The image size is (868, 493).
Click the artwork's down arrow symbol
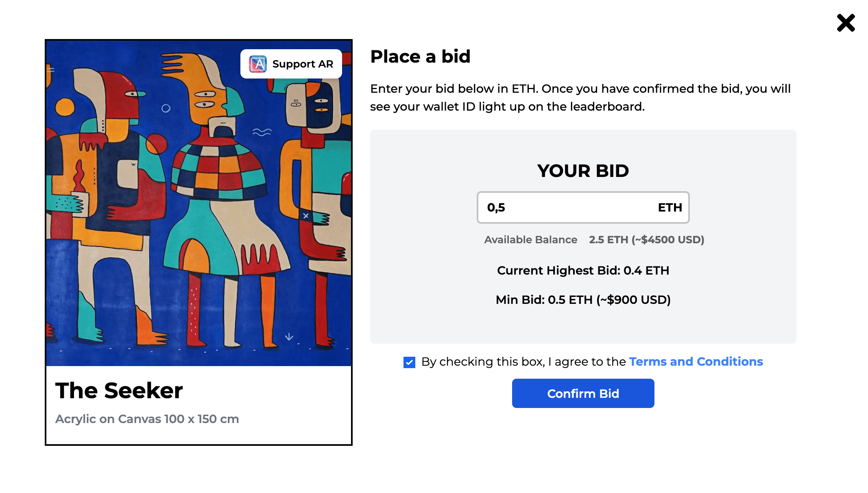pos(289,336)
